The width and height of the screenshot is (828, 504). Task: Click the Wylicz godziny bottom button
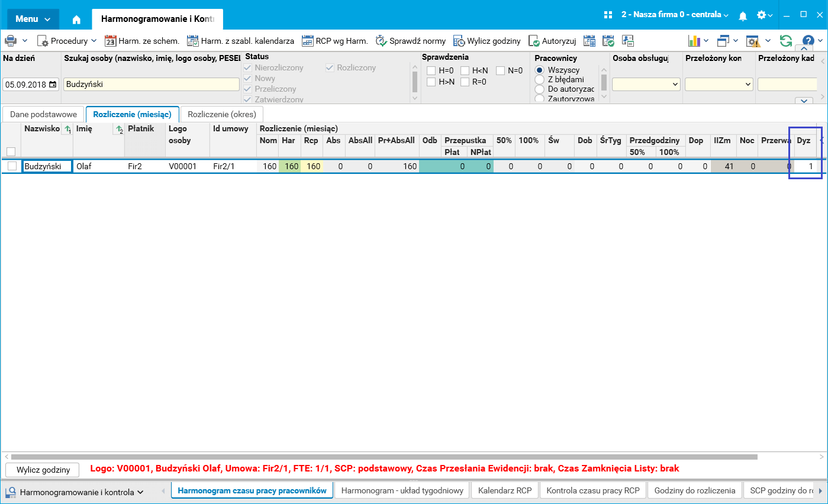pos(42,470)
